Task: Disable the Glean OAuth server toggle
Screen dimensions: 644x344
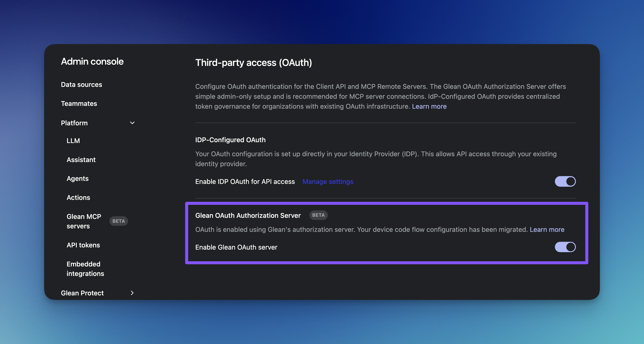Action: click(x=565, y=247)
